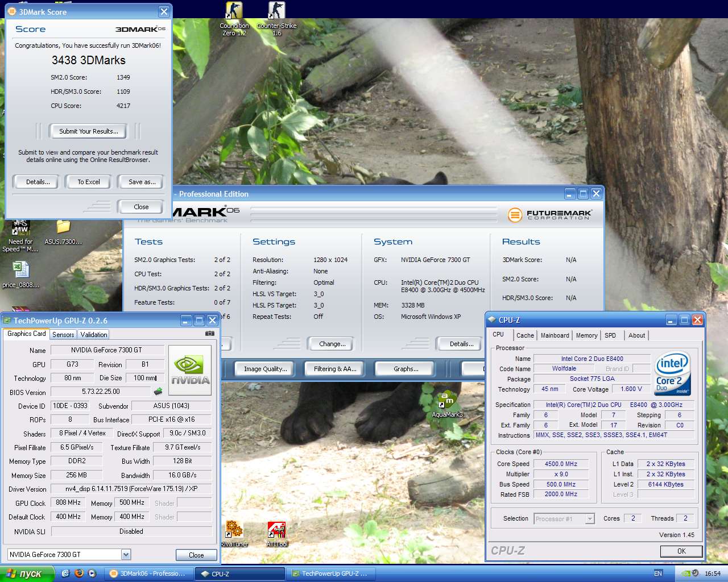
Task: Open CPU-Z Cache tab
Action: pos(525,335)
